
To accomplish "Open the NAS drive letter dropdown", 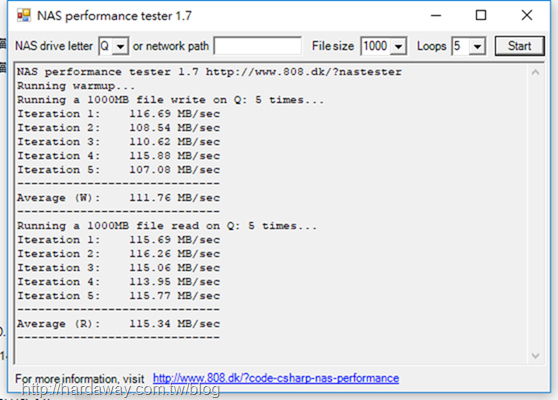I will click(121, 46).
